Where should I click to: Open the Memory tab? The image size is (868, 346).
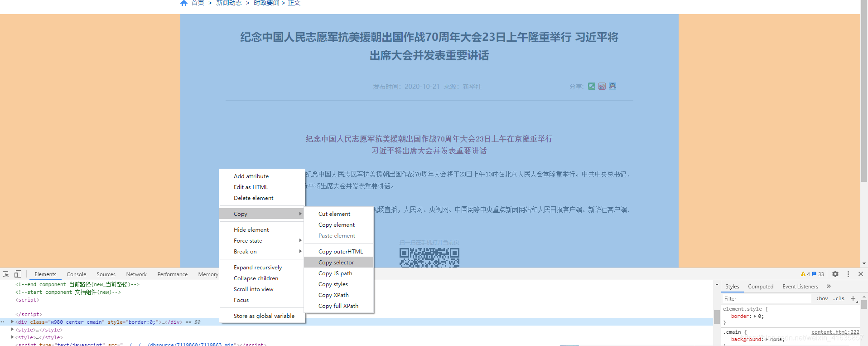(207, 274)
